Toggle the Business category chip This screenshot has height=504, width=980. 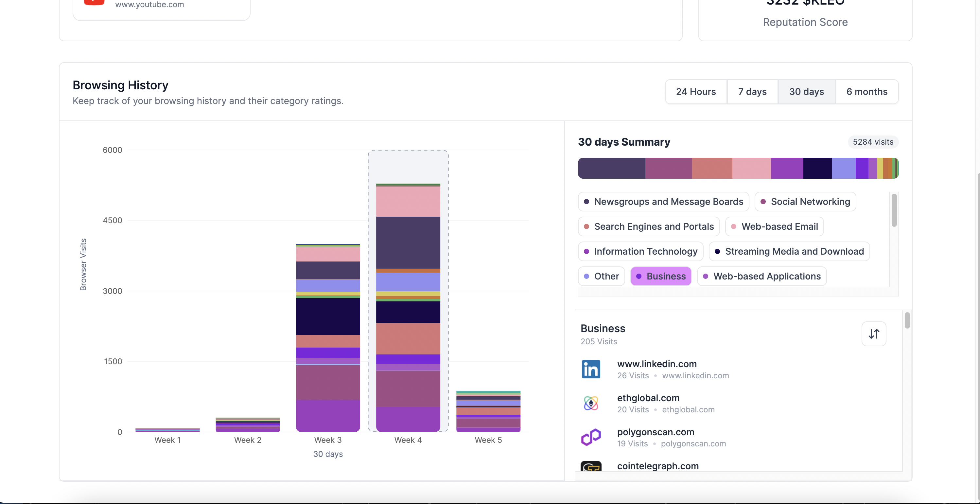[x=661, y=276]
